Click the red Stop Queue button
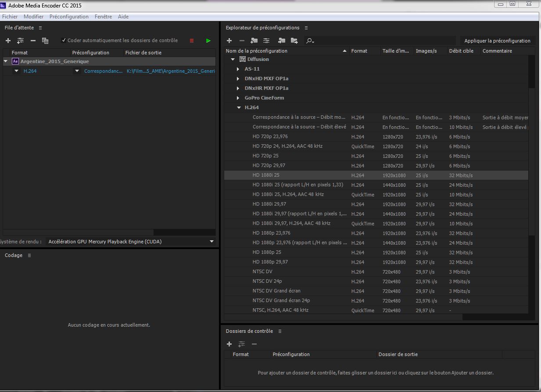The height and width of the screenshot is (392, 541). point(192,41)
